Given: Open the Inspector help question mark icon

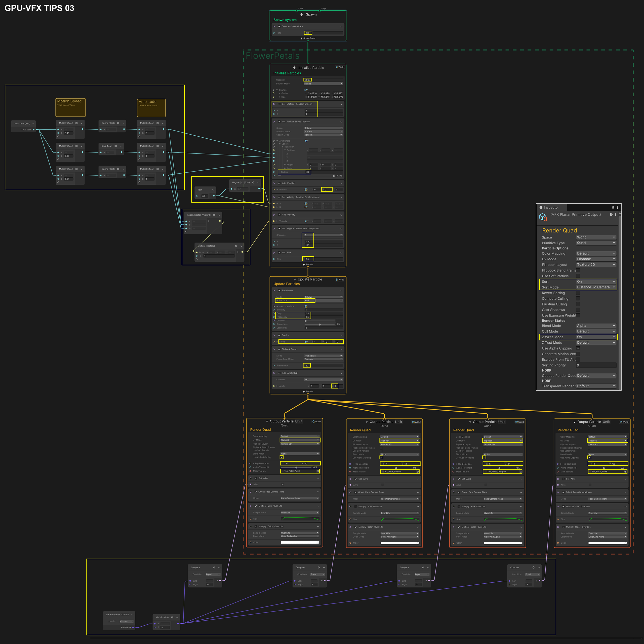Looking at the screenshot, I should (x=611, y=215).
